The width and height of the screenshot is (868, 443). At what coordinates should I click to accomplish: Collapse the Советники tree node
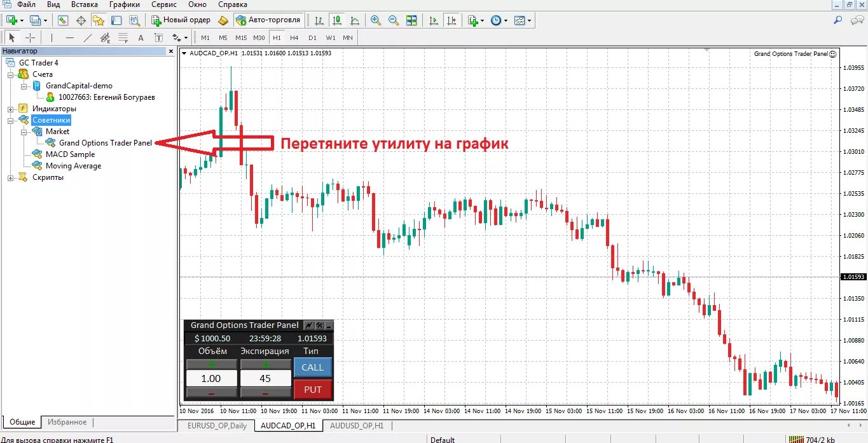pos(11,120)
